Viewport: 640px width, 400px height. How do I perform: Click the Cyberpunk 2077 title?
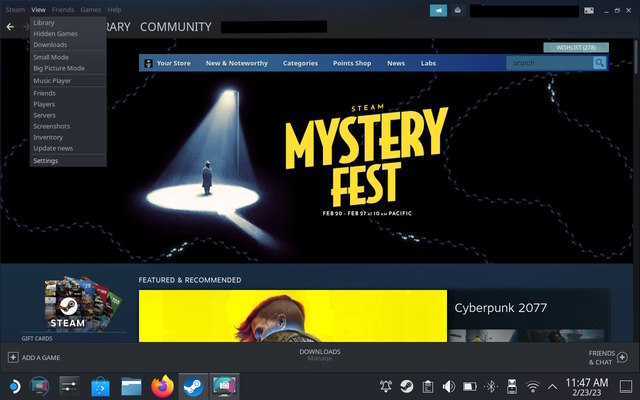coord(500,308)
